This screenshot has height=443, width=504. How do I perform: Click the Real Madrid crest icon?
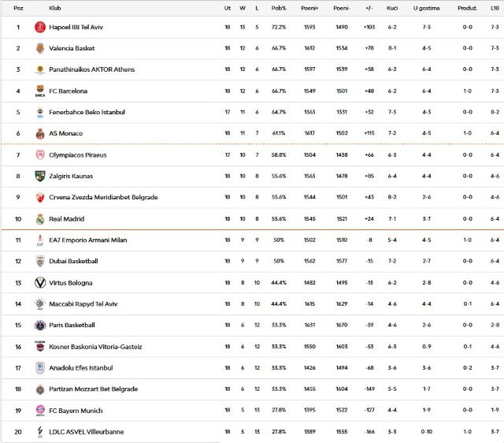[x=40, y=218]
